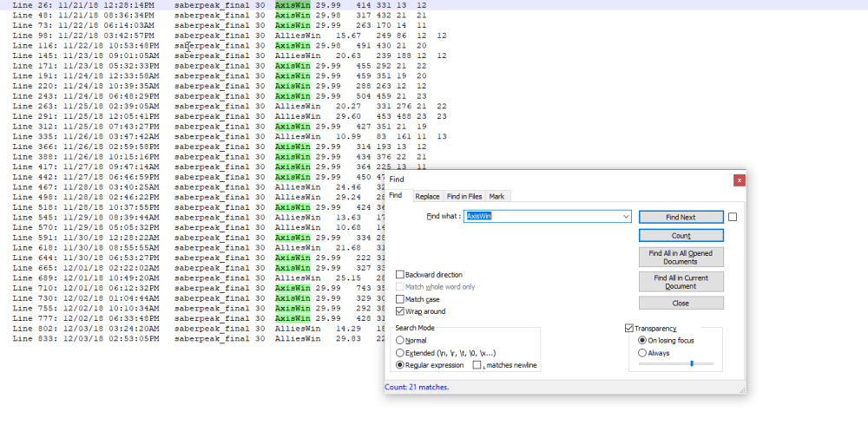Open the Find in Files tab

464,196
